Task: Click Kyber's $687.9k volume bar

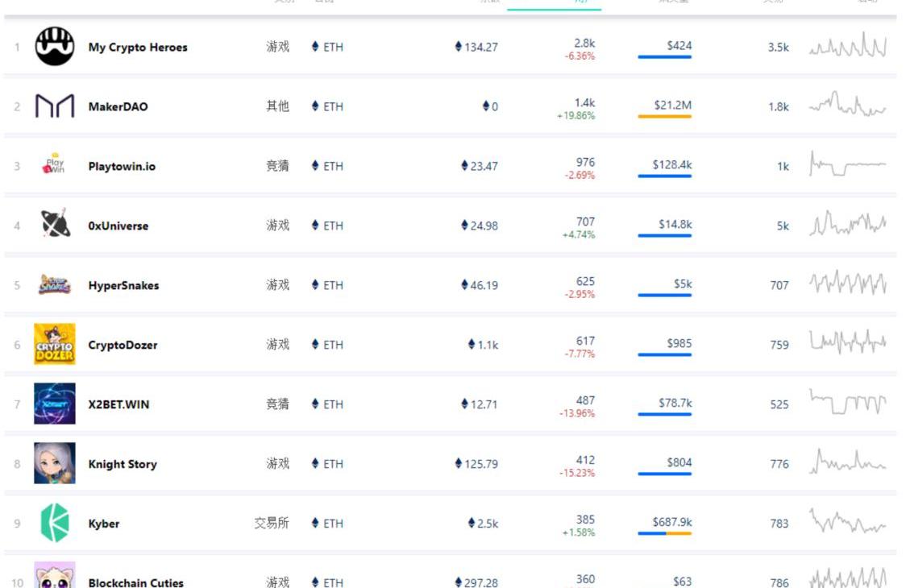Action: [x=664, y=533]
